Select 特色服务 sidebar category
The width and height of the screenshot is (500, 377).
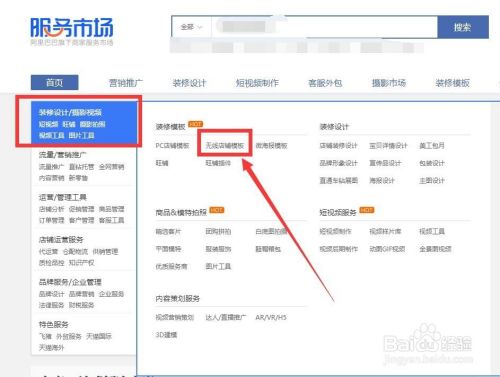tap(54, 324)
